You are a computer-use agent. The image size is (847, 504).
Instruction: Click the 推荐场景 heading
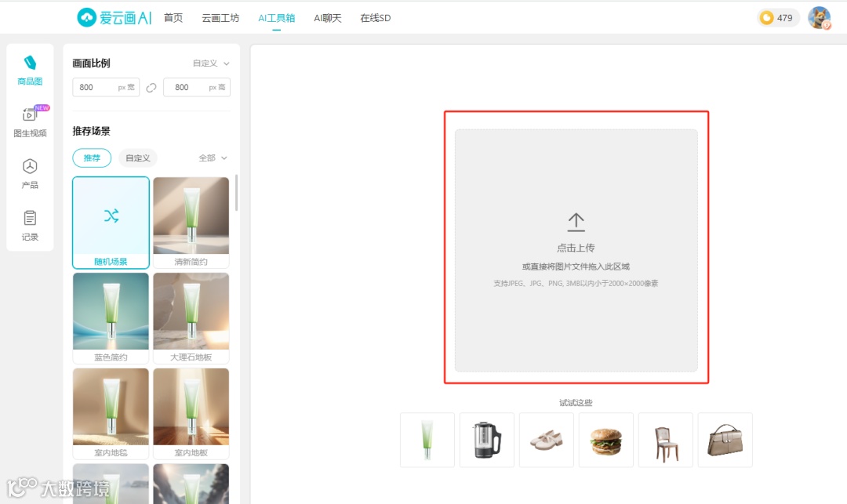click(x=91, y=131)
